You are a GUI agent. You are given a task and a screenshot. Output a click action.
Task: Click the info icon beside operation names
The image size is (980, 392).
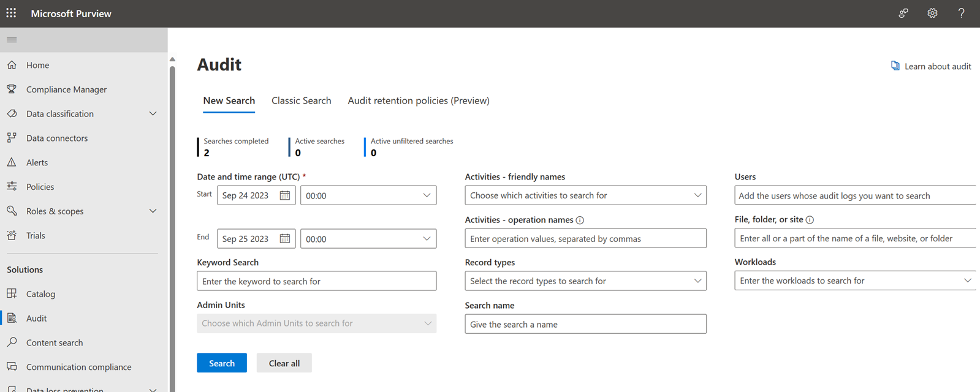[x=580, y=221]
